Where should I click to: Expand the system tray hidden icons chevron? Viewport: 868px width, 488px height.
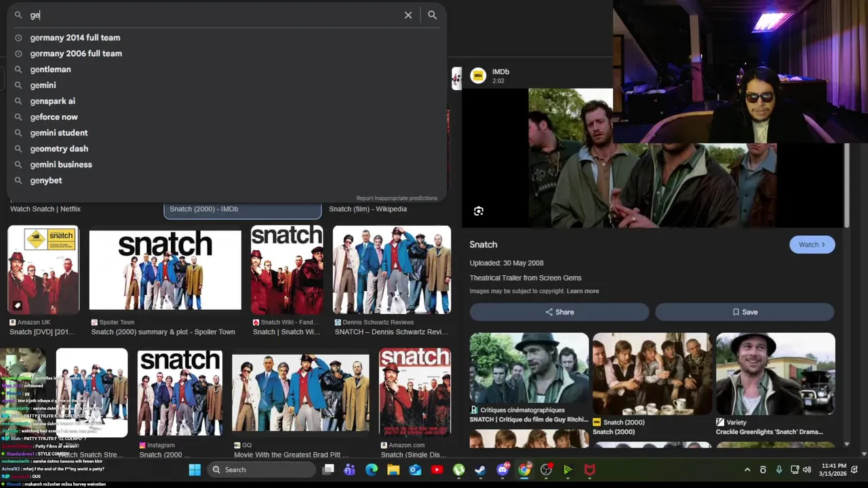pos(747,470)
